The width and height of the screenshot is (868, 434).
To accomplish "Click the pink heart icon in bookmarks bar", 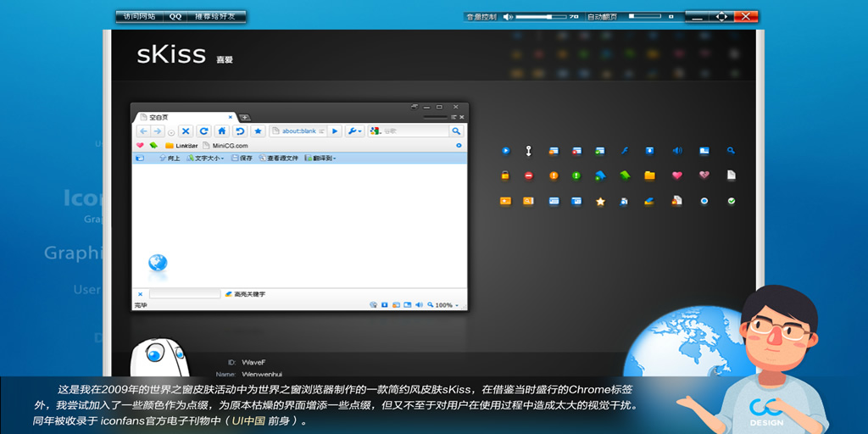I will pos(140,146).
